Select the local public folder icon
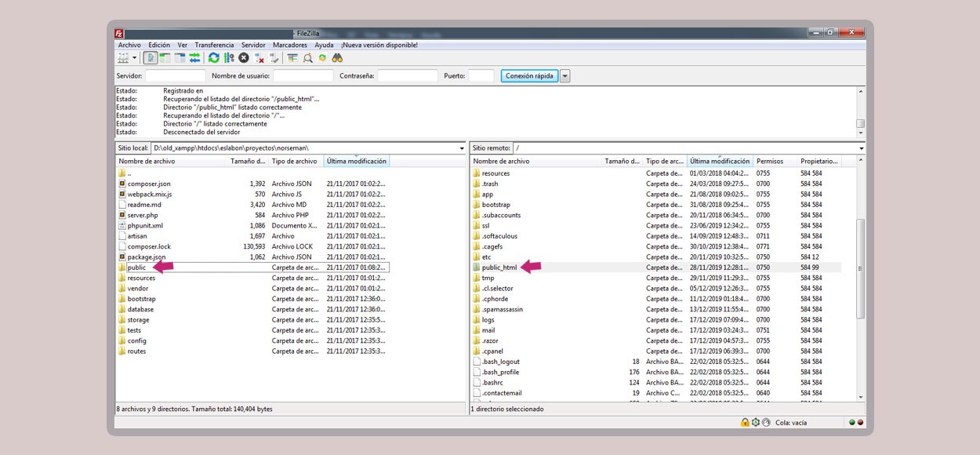 point(122,268)
